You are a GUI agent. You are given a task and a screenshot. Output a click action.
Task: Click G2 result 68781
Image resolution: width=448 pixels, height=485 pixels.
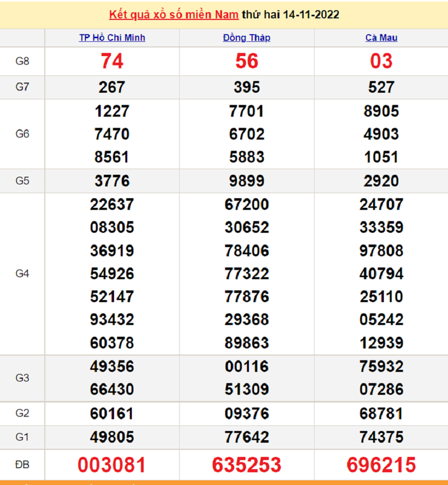pos(381,413)
